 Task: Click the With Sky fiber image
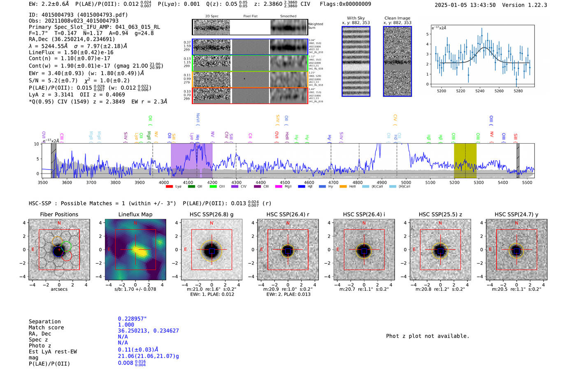point(356,61)
